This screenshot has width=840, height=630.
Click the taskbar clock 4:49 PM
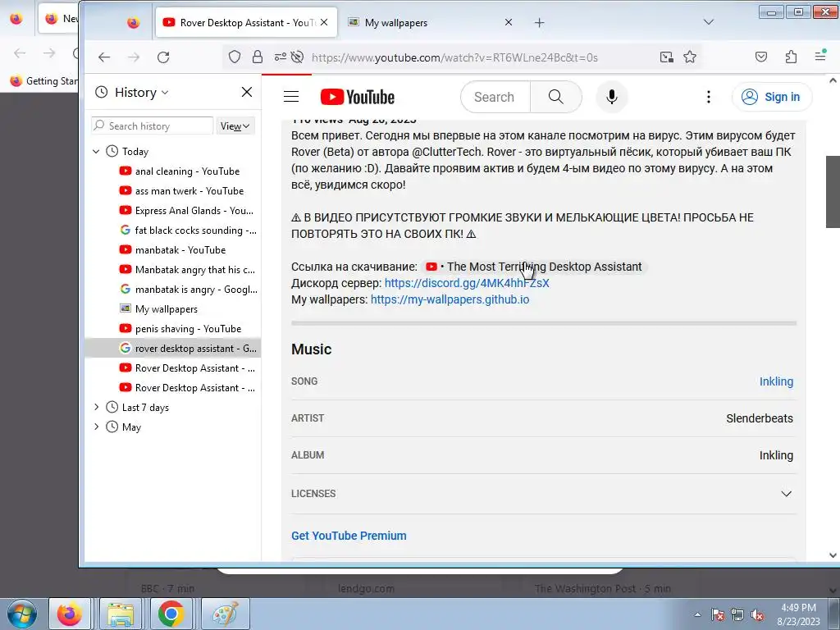[x=798, y=614]
